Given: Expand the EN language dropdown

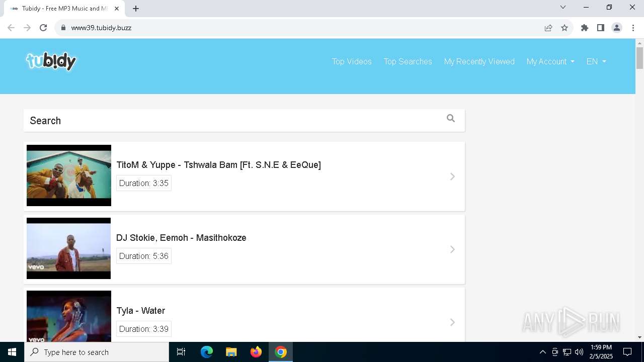Looking at the screenshot, I should coord(596,61).
